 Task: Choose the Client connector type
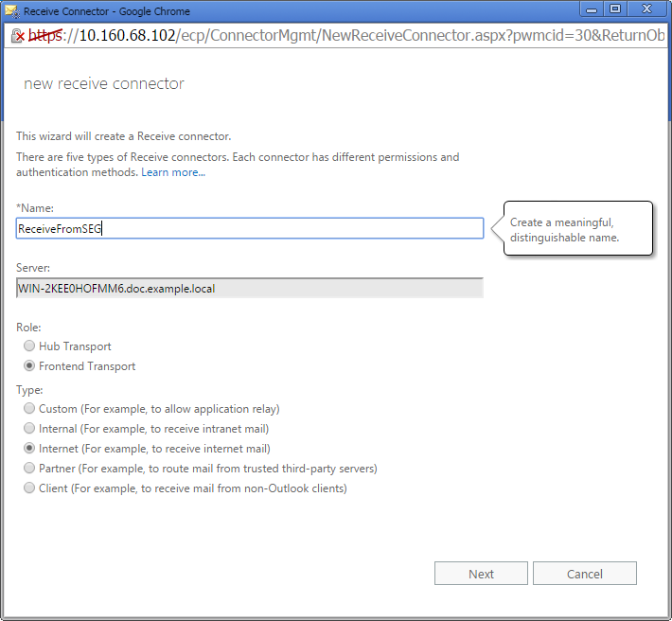[29, 488]
